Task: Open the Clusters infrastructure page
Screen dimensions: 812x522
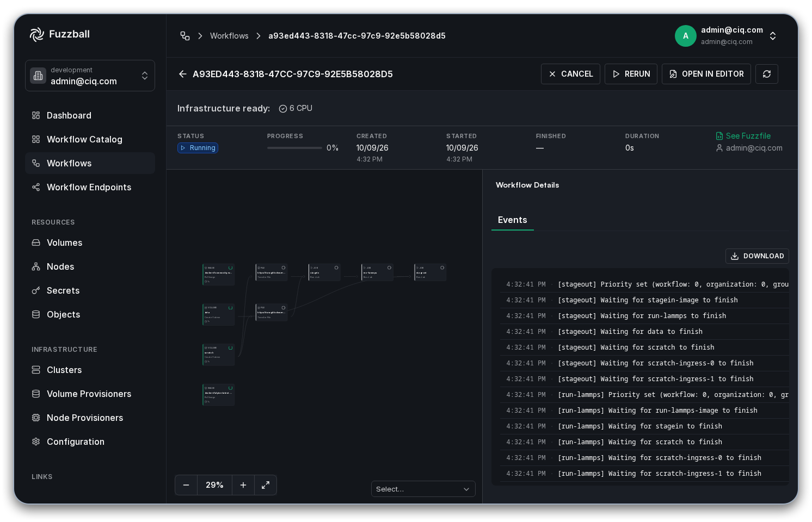Action: (90, 370)
